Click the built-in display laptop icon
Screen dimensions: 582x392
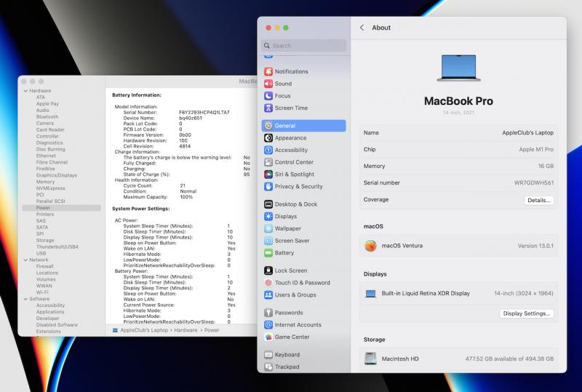click(x=370, y=294)
